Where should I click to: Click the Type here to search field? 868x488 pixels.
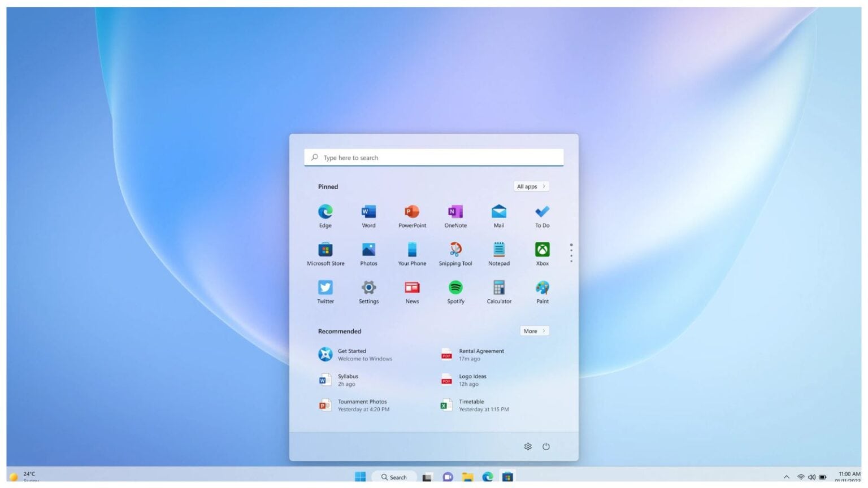tap(433, 158)
